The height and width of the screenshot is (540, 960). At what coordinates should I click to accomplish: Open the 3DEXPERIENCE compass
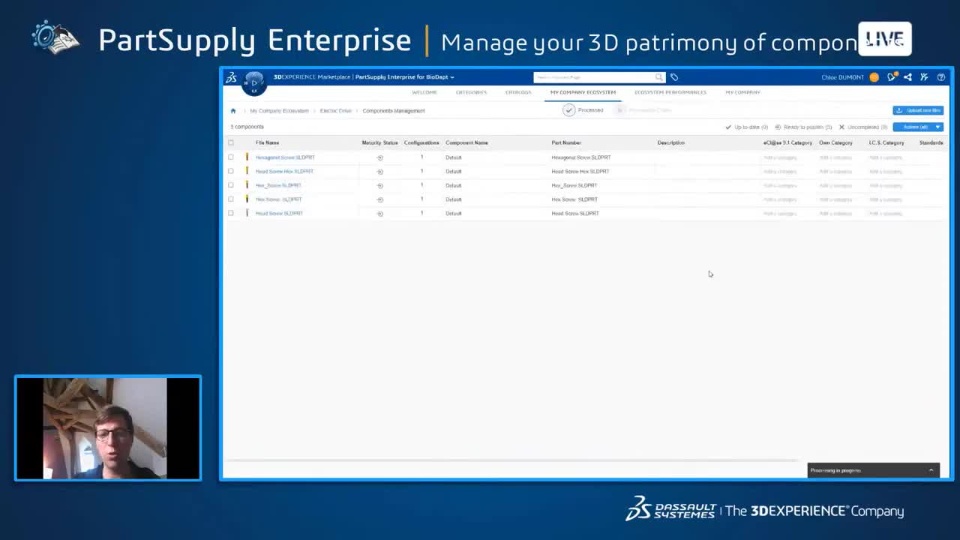[x=254, y=83]
